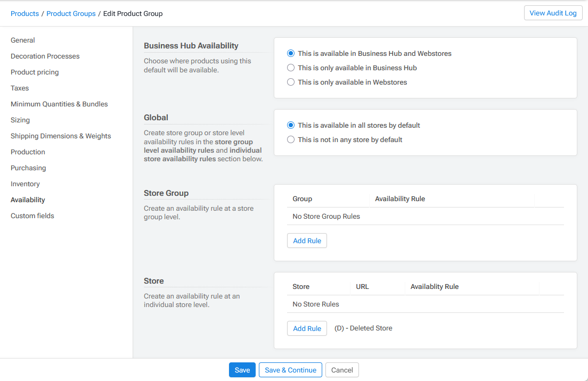Viewport: 588px width, 381px height.
Task: Open the General settings section
Action: click(x=22, y=40)
